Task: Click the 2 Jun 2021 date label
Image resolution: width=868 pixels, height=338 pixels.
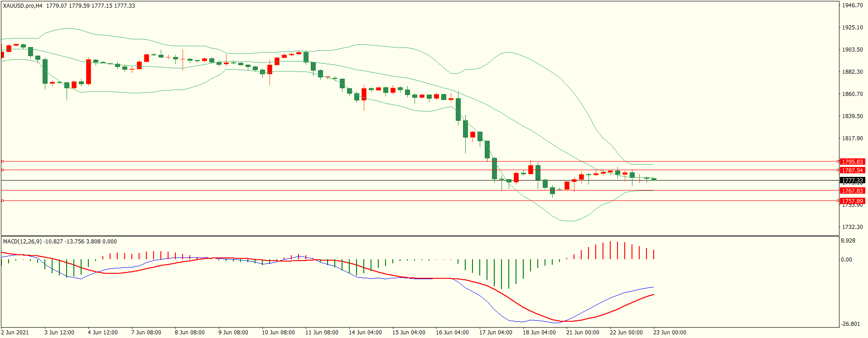Action: pyautogui.click(x=15, y=333)
